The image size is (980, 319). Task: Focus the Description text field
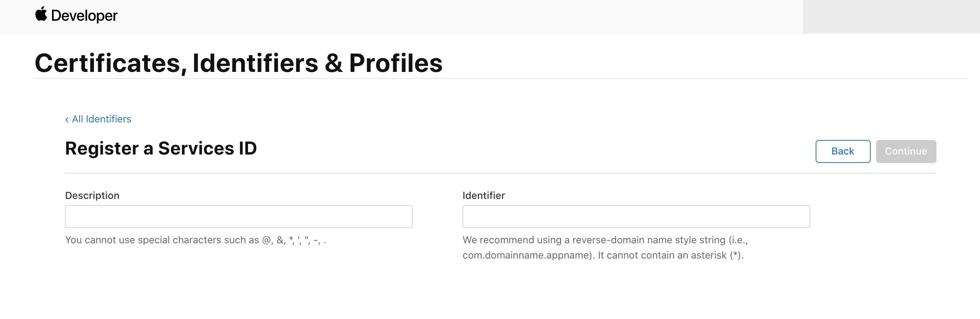coord(239,216)
